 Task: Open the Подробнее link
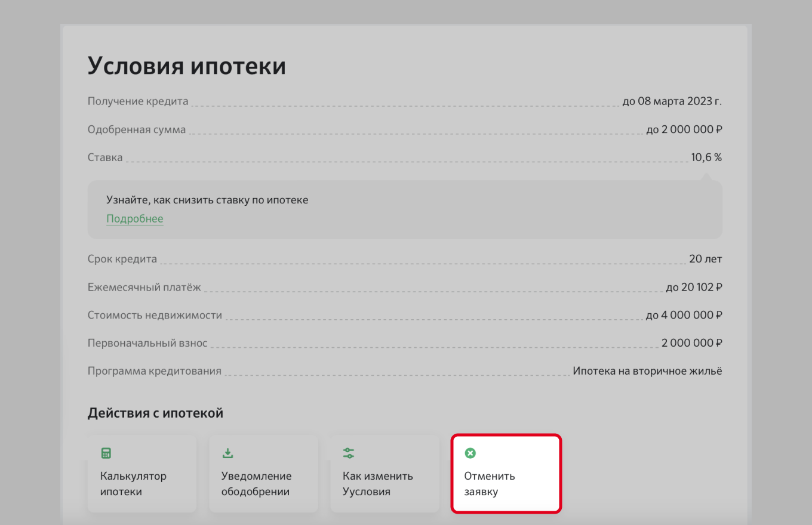pos(135,219)
